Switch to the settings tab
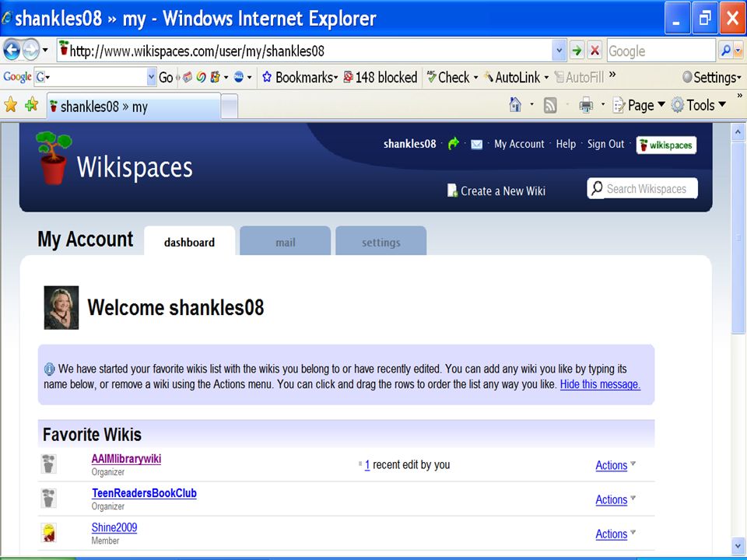The width and height of the screenshot is (747, 560). (x=381, y=241)
